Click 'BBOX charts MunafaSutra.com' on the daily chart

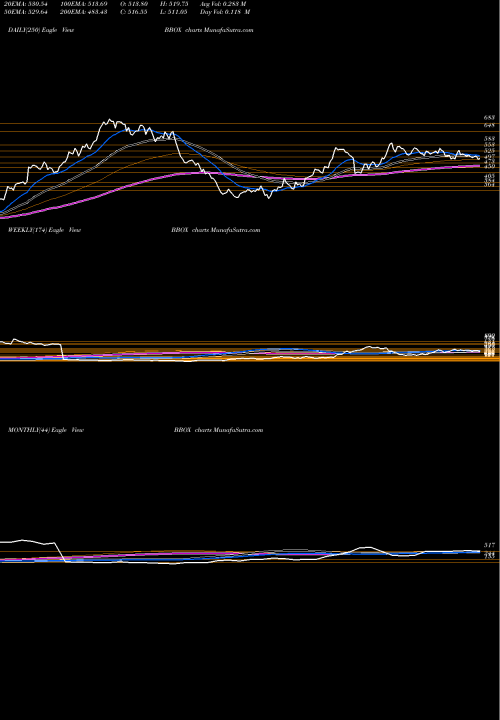(x=209, y=30)
